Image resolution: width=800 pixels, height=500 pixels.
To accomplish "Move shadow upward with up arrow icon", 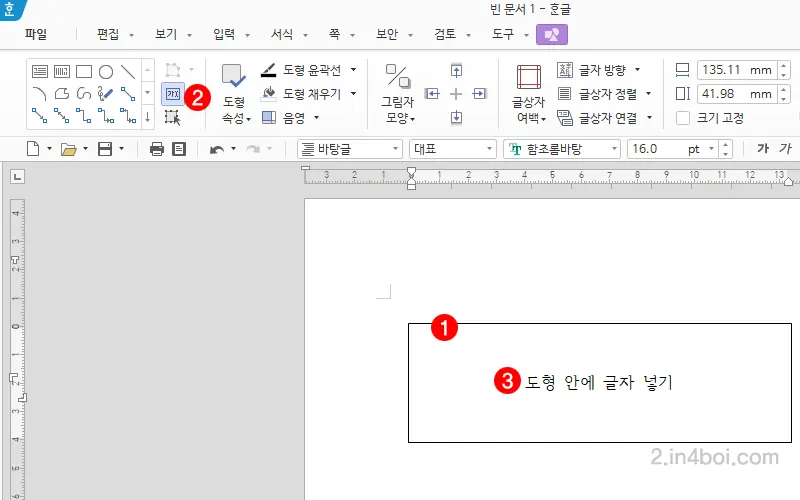I will (x=456, y=70).
